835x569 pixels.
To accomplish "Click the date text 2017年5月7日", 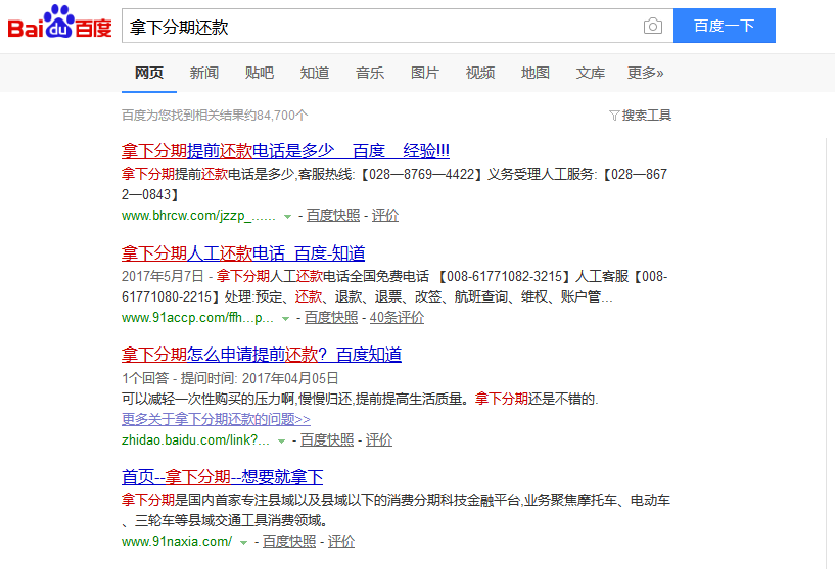I will tap(162, 277).
